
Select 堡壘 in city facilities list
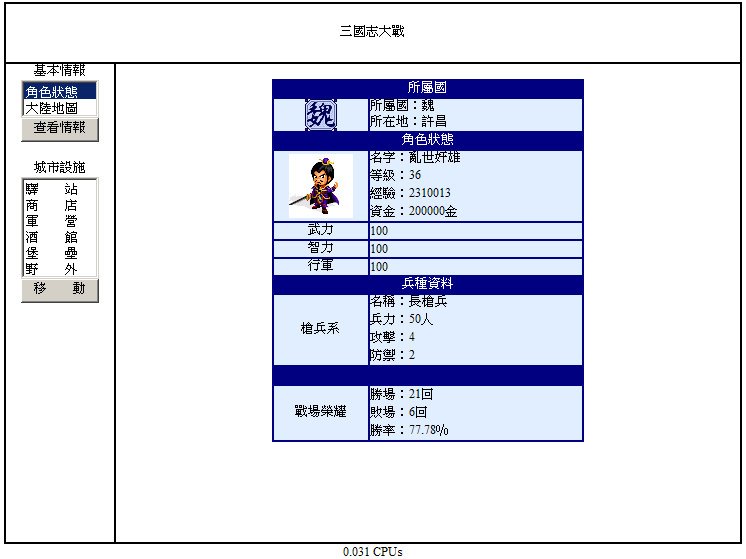click(59, 253)
